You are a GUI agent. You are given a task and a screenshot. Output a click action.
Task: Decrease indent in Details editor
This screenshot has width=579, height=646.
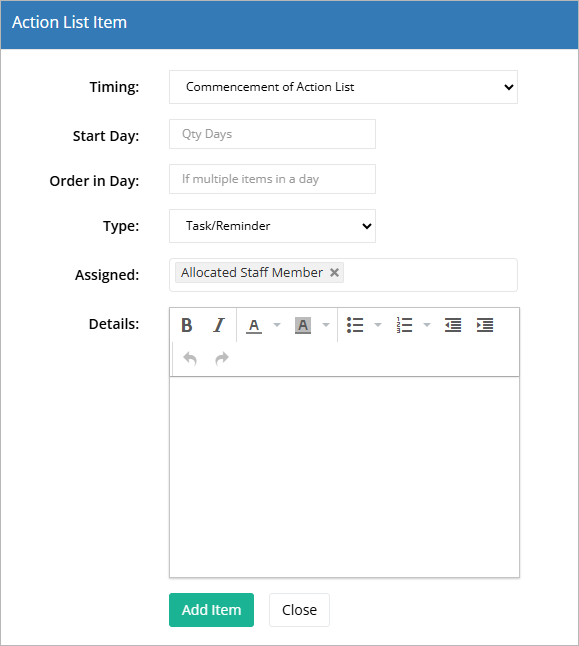pos(453,325)
